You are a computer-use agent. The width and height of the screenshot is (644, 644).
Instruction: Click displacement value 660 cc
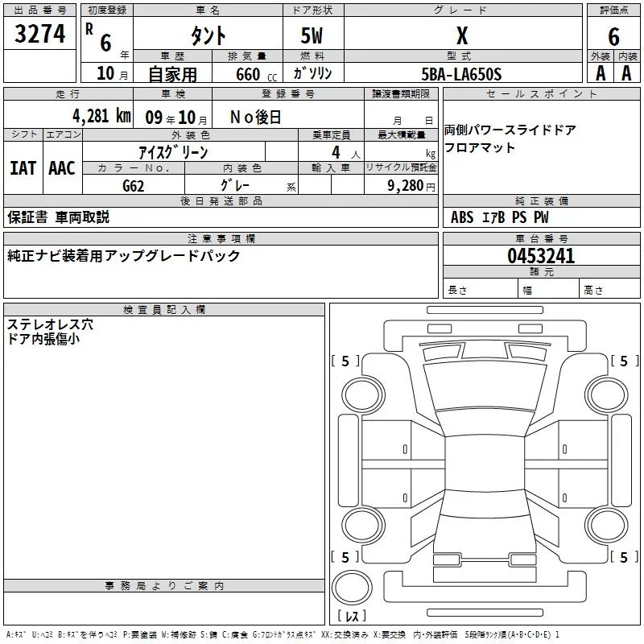[256, 75]
